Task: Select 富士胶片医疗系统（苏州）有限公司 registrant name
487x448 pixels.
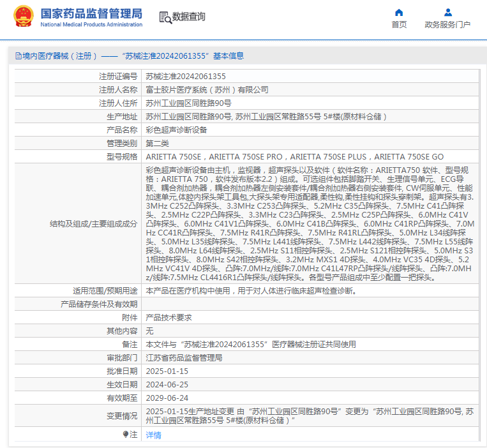Action: pos(207,90)
